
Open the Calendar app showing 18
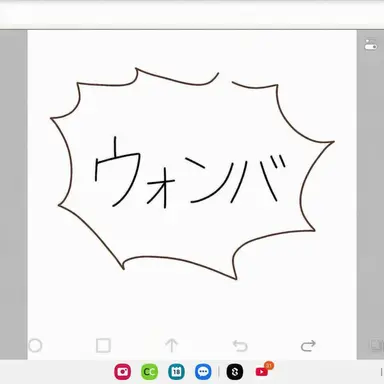[176, 372]
